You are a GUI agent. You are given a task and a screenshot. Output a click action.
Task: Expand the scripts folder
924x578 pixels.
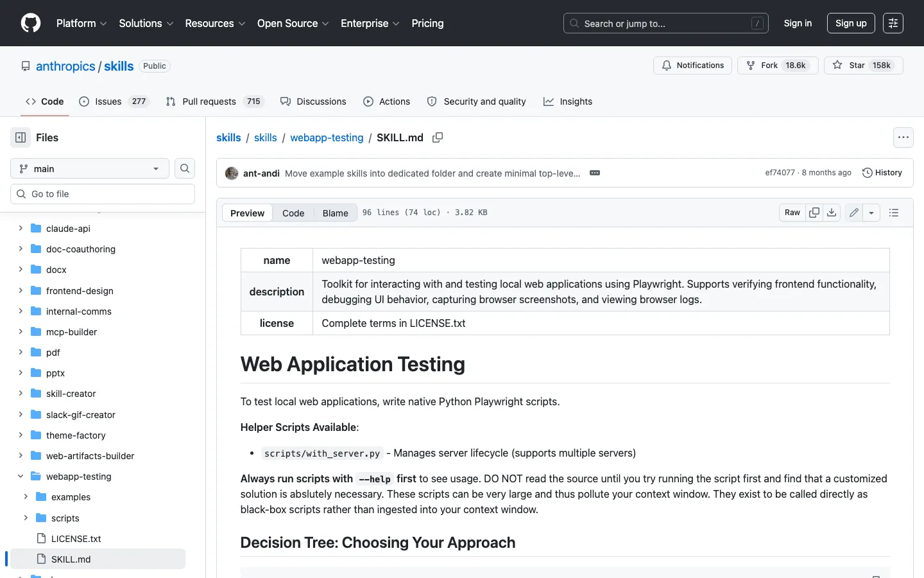(x=26, y=518)
